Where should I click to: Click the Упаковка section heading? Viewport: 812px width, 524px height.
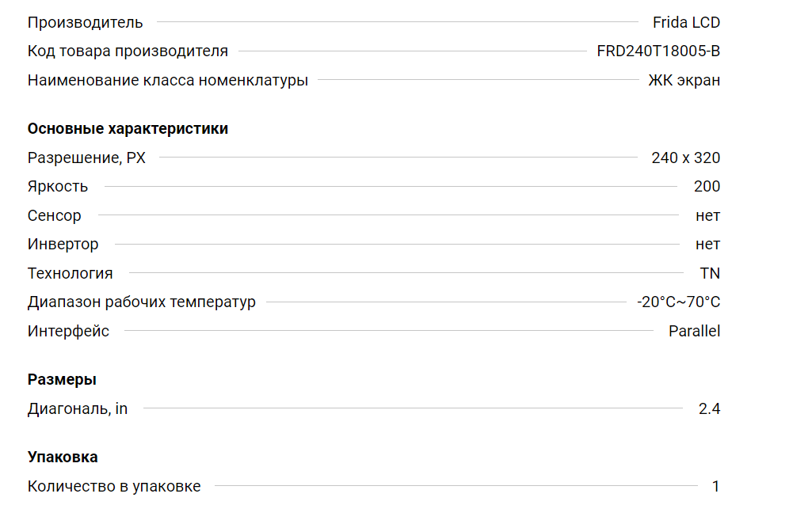[63, 457]
